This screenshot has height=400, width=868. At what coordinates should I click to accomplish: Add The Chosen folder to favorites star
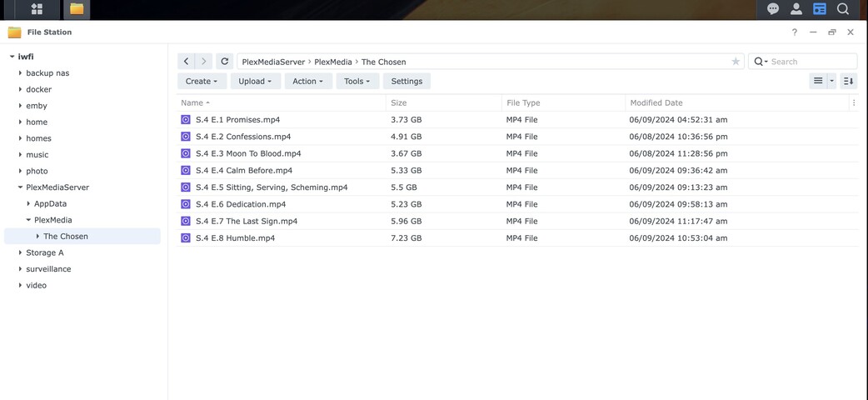pyautogui.click(x=736, y=62)
